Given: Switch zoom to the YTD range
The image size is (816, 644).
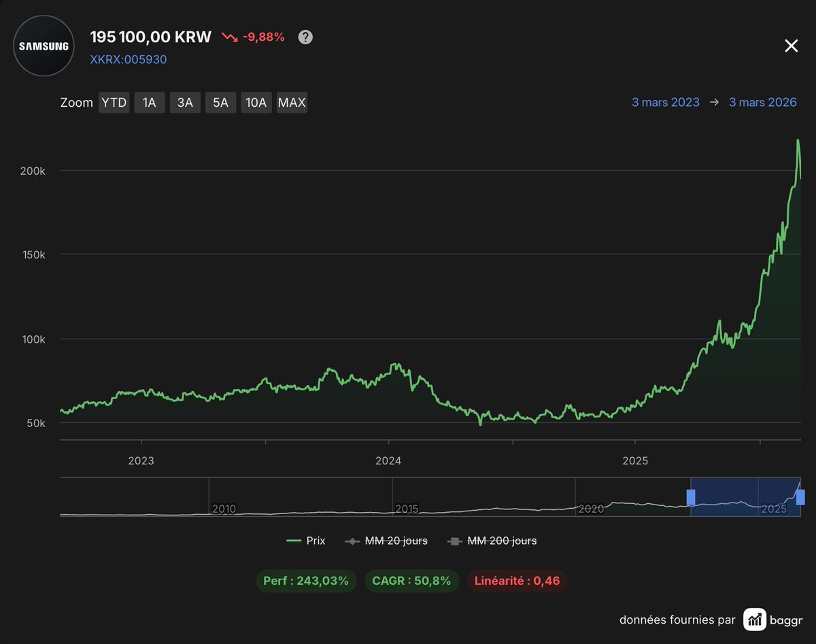Looking at the screenshot, I should (x=114, y=102).
